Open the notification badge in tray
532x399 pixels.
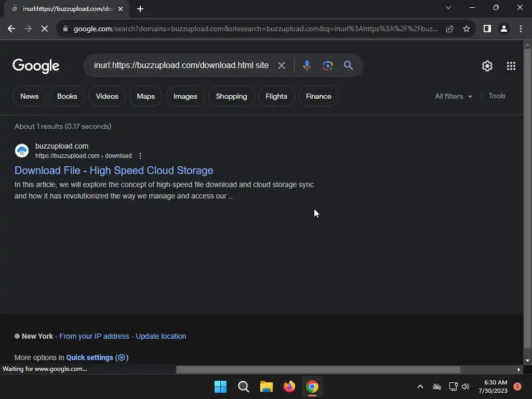pos(517,387)
